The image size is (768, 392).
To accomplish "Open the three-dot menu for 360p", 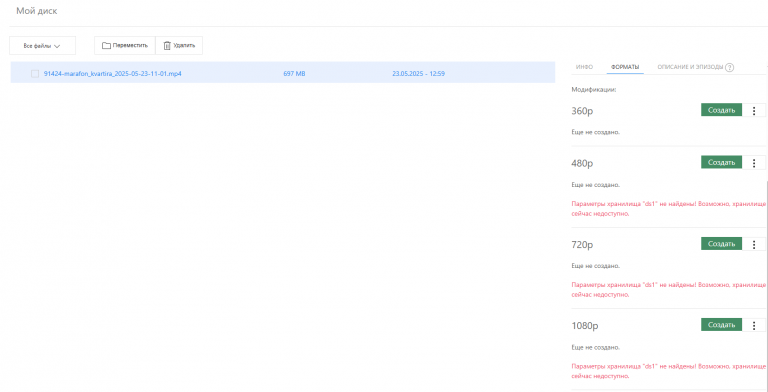I will tap(754, 110).
